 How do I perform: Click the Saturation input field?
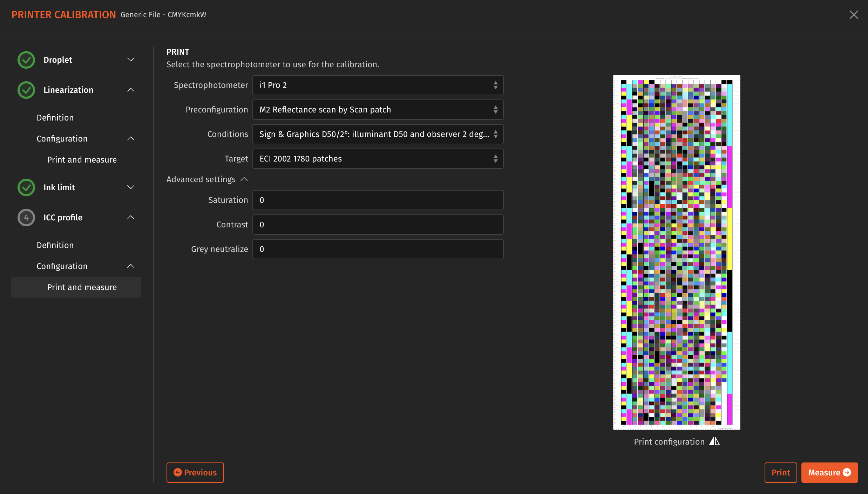coord(378,200)
